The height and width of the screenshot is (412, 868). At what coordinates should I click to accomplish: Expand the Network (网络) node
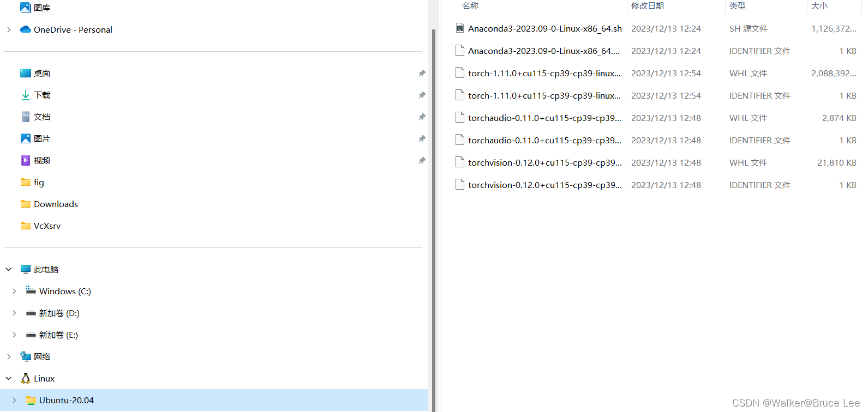tap(9, 356)
